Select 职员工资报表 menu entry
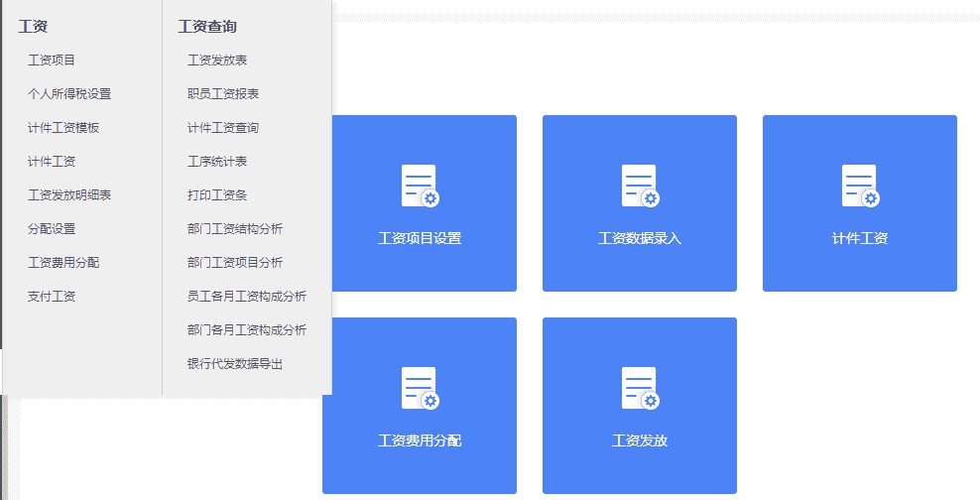980x500 pixels. point(223,93)
